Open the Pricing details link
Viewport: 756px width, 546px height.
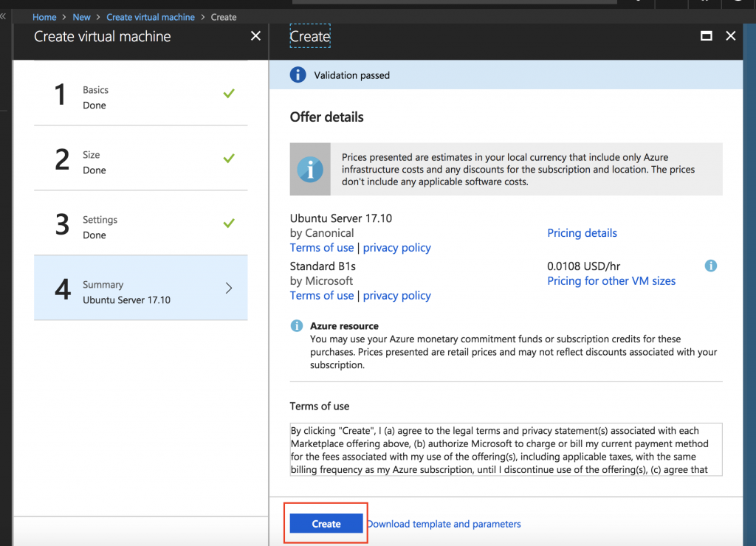point(582,232)
